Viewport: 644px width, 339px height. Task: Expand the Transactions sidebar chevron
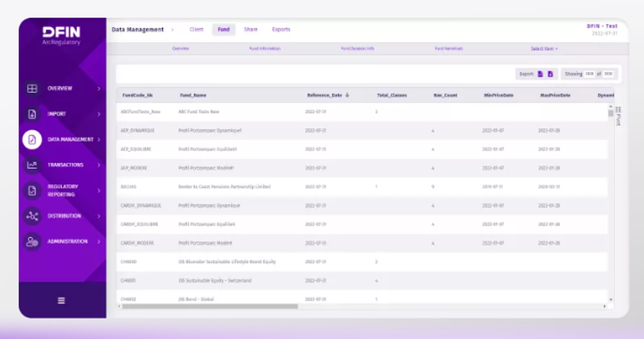pos(99,165)
